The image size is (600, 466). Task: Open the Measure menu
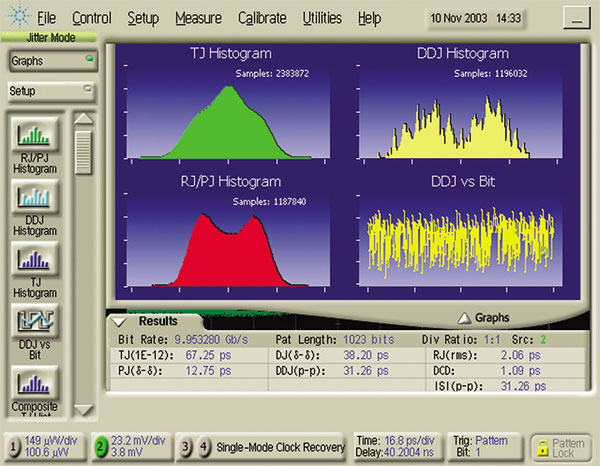pyautogui.click(x=199, y=18)
